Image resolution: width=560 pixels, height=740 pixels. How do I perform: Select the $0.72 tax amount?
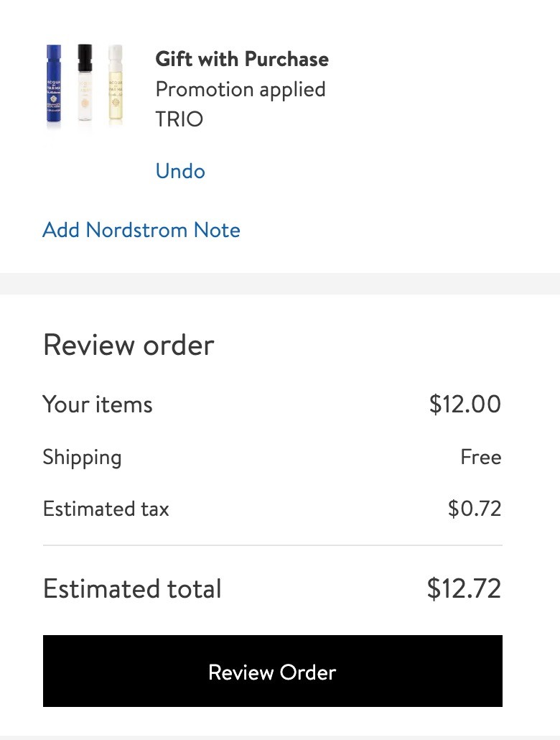click(474, 508)
